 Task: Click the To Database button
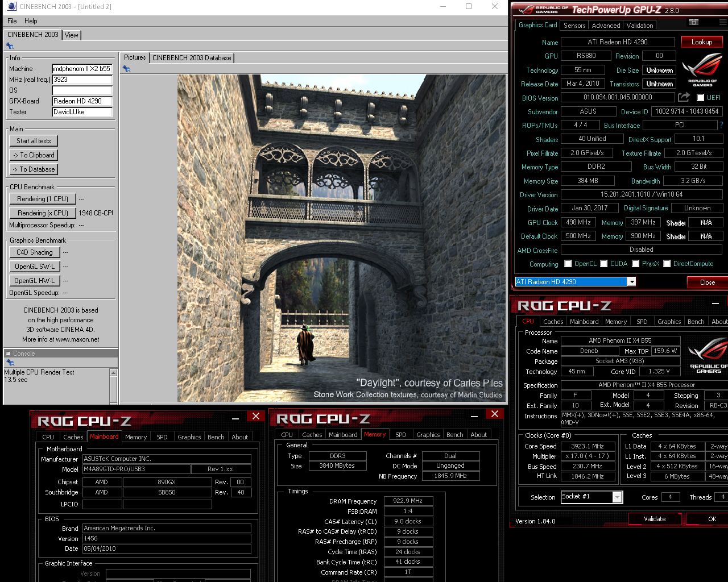[34, 169]
